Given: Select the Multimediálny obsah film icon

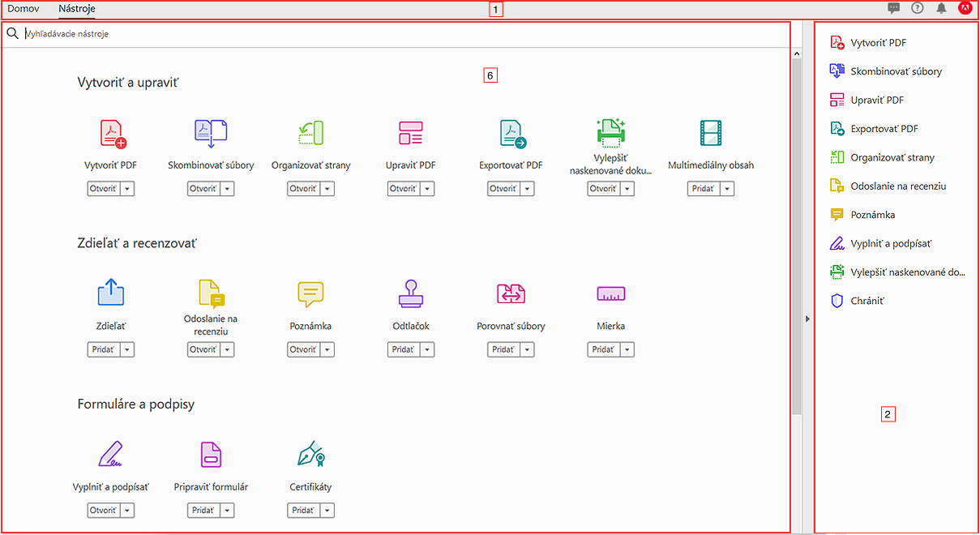Looking at the screenshot, I should [x=711, y=133].
